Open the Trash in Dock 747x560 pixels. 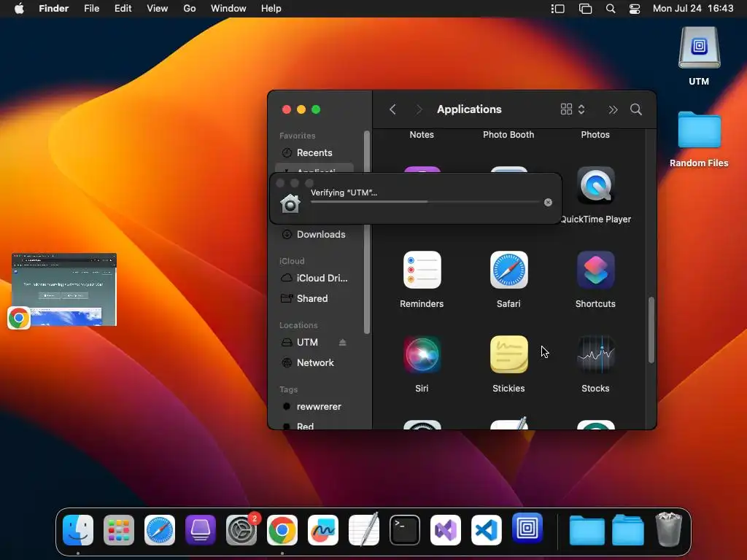coord(668,529)
